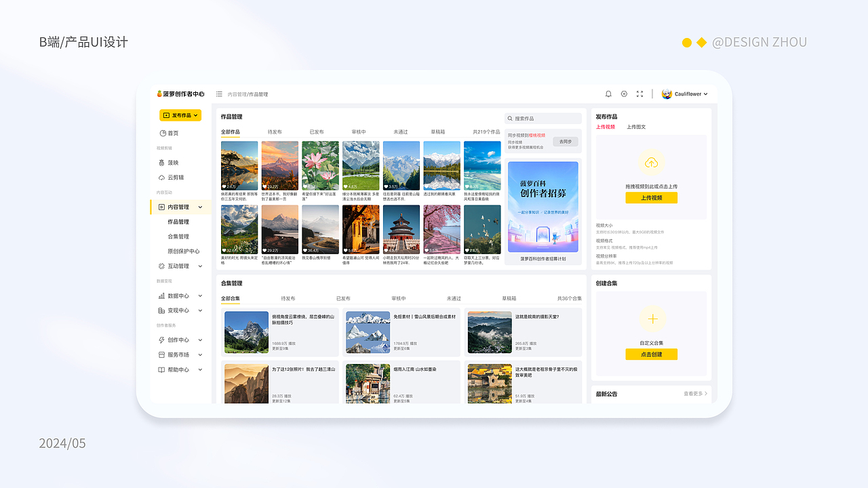Screen dimensions: 868x488
Task: Switch to the 上传图文 tab
Action: pyautogui.click(x=636, y=127)
